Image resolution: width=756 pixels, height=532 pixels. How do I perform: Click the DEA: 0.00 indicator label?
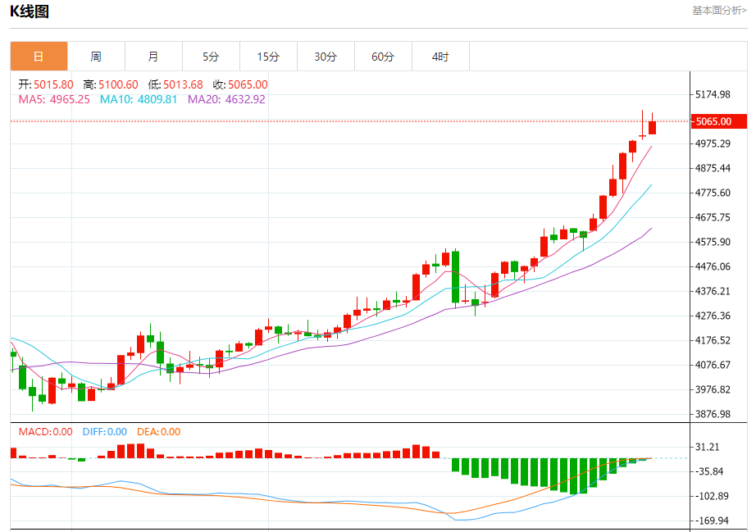[158, 432]
